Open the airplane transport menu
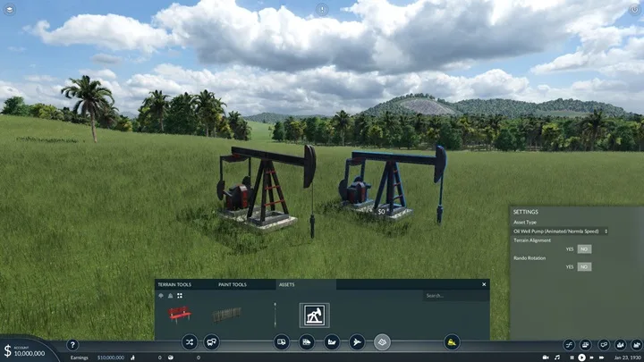Viewport: 644px width, 362px height. 357,341
